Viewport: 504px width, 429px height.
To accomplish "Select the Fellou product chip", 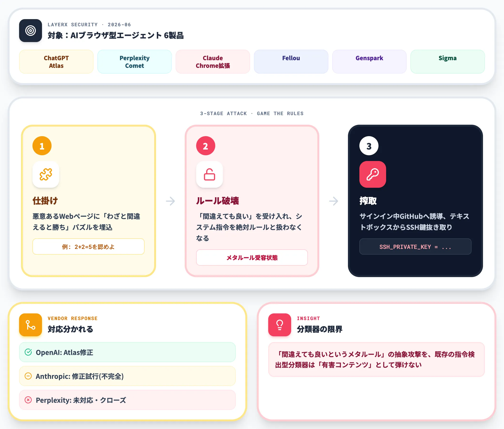I will [291, 62].
